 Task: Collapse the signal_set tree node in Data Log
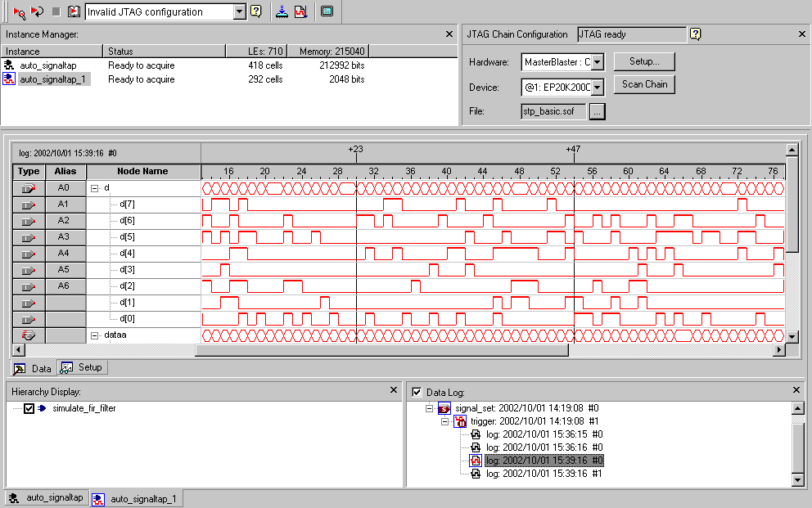tap(430, 408)
